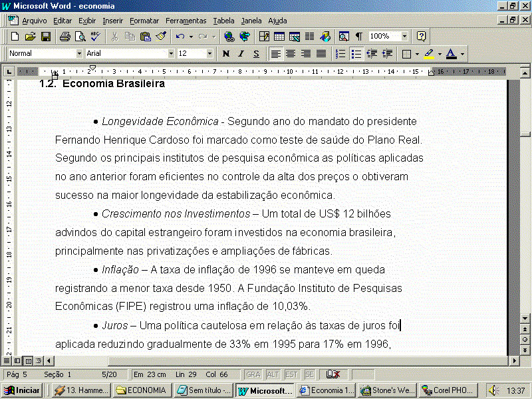Paste from the clipboard icon
Image resolution: width=532 pixels, height=399 pixels.
point(145,36)
